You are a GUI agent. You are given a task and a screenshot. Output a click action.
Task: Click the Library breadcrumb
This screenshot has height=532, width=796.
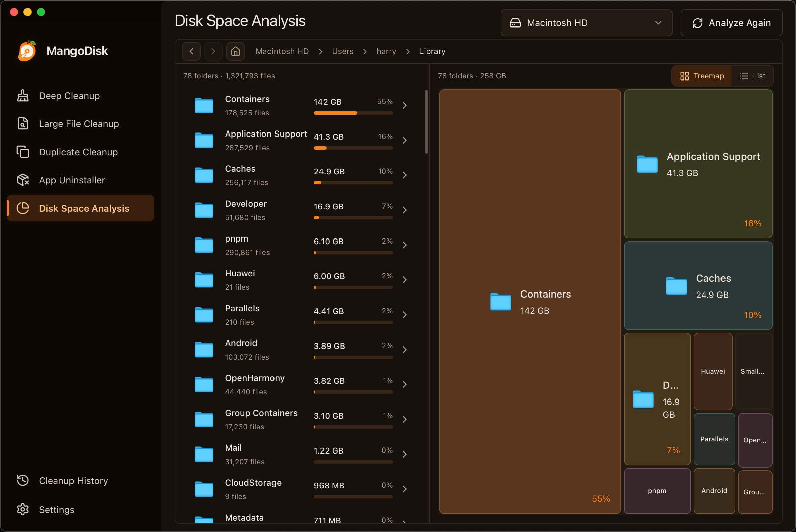[432, 51]
